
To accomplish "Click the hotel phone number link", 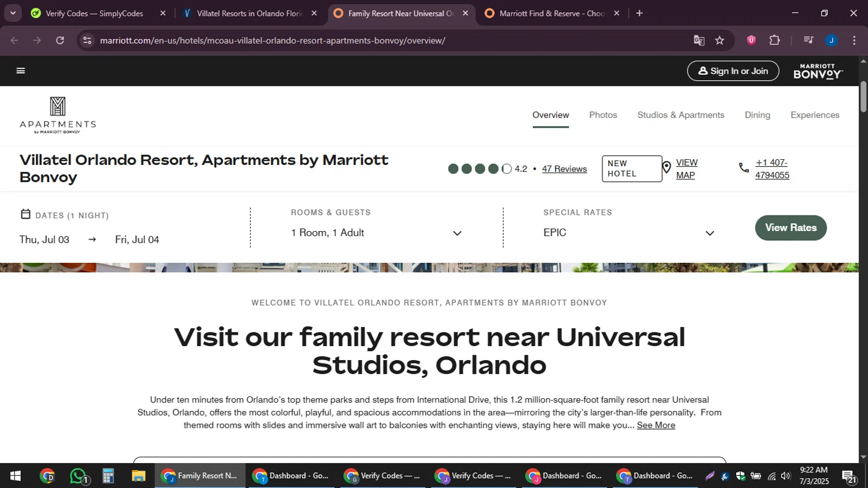I will point(772,169).
